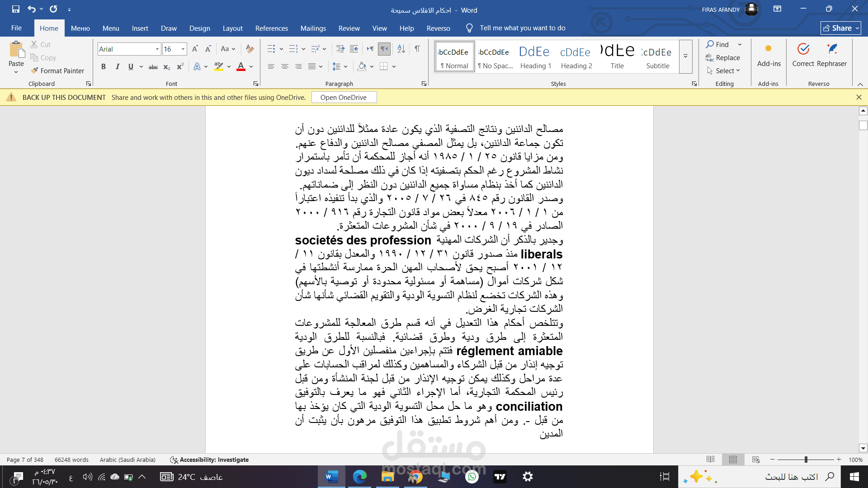The height and width of the screenshot is (488, 868).
Task: Open the Replace dialog
Action: click(722, 57)
